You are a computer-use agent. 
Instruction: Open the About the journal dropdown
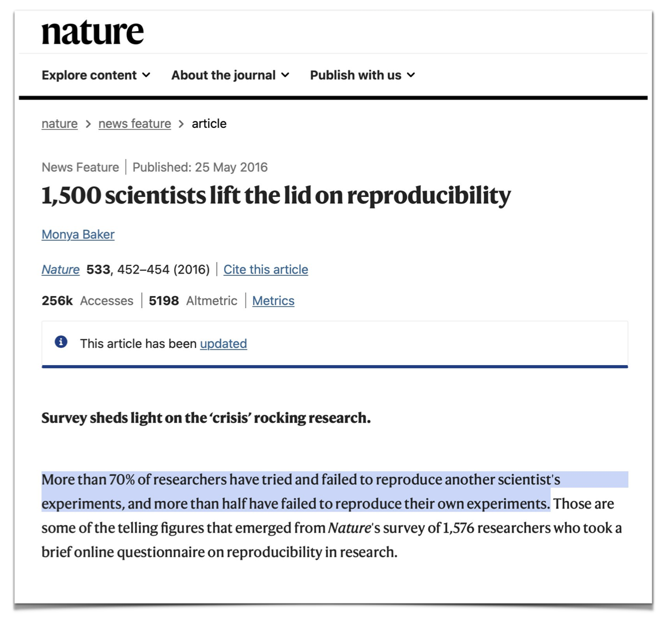coord(230,75)
